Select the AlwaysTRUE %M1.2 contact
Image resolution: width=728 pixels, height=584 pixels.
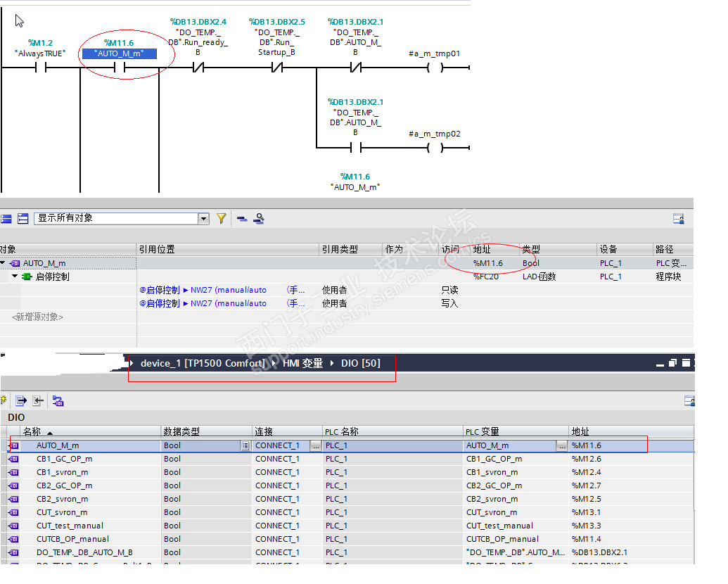(41, 68)
